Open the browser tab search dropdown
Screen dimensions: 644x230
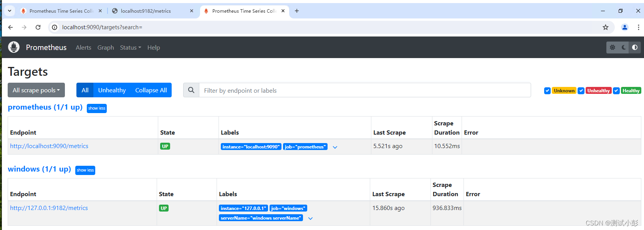click(10, 11)
